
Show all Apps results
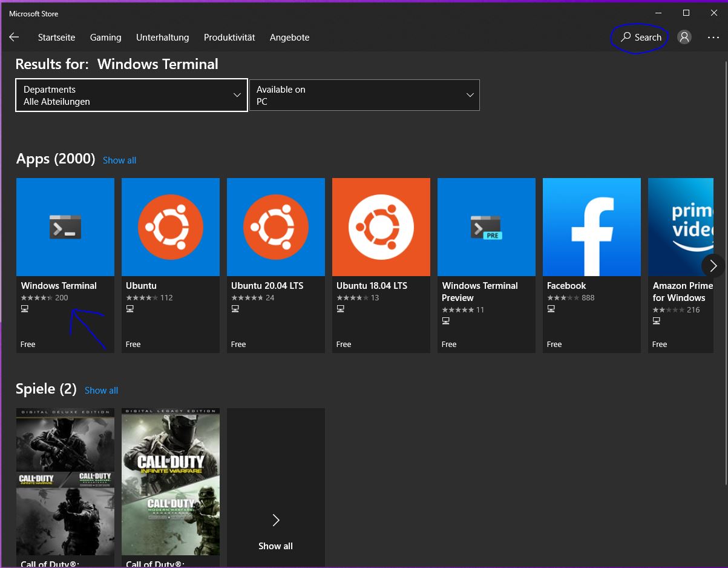[x=119, y=160]
